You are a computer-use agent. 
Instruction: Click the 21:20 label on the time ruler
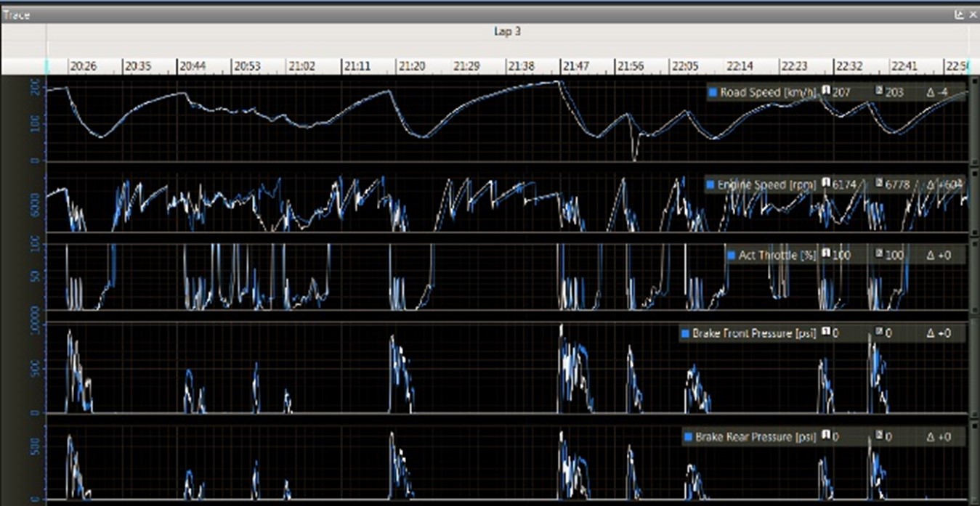coord(413,65)
